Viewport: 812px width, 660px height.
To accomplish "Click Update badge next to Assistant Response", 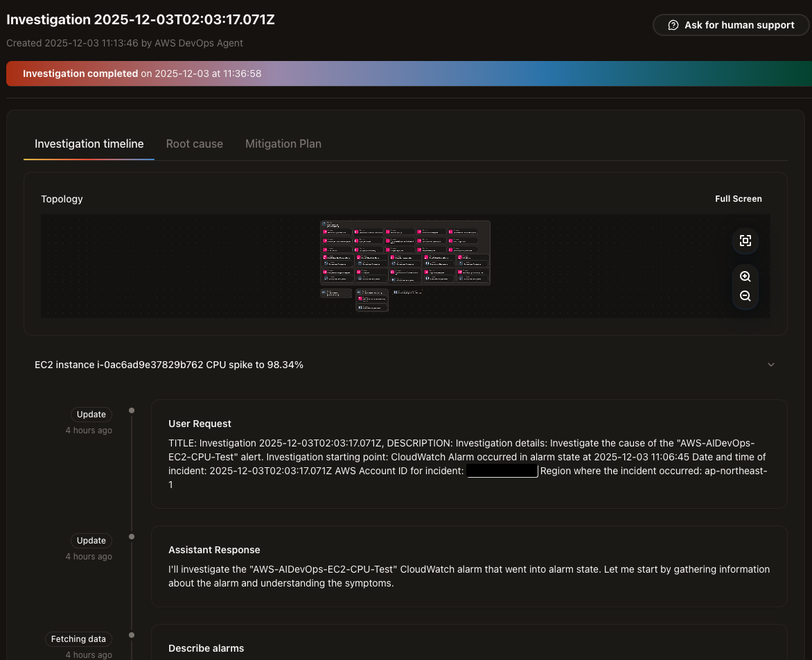I will (91, 541).
